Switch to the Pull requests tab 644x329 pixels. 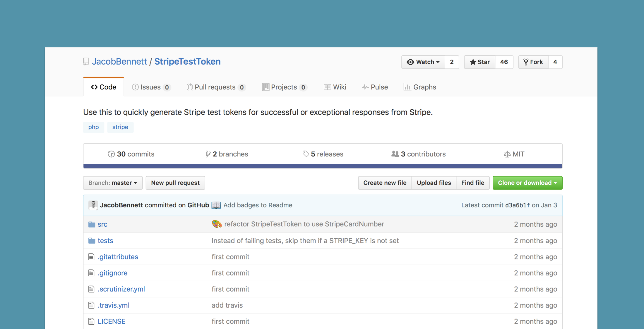coord(216,87)
